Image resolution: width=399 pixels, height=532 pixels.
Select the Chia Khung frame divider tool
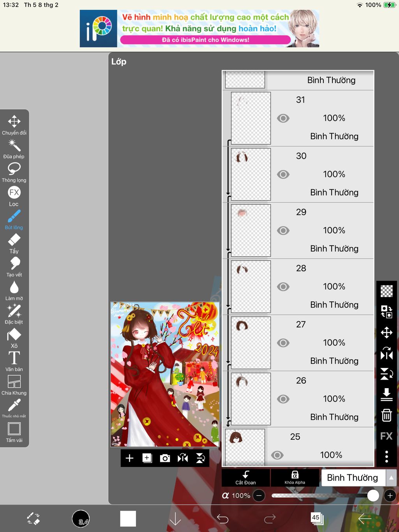pyautogui.click(x=14, y=385)
